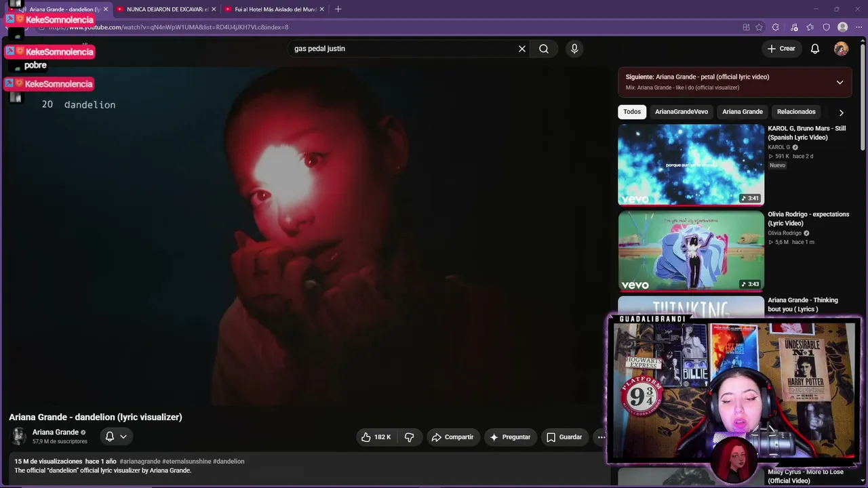Click the Preguntar button
The width and height of the screenshot is (868, 488).
510,437
